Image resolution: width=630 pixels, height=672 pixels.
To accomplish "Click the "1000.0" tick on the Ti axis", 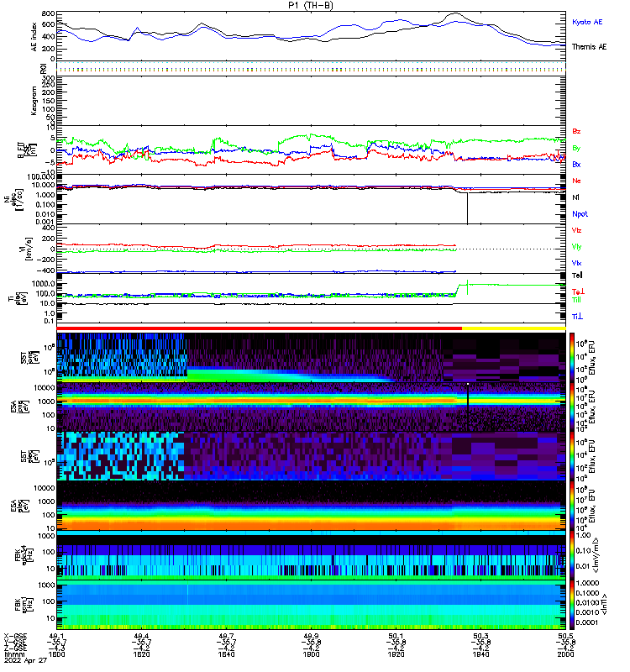I will [44, 284].
